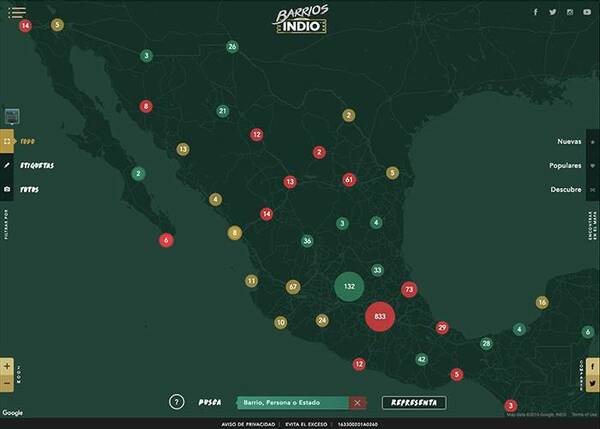Screen dimensions: 600x429
Task: Open the gold 11 cluster marker
Action: (251, 281)
